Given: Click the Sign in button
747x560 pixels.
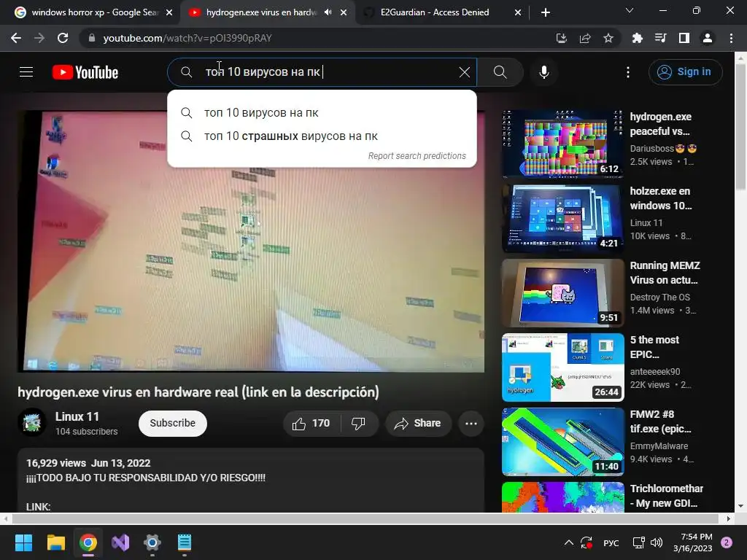Looking at the screenshot, I should (685, 72).
